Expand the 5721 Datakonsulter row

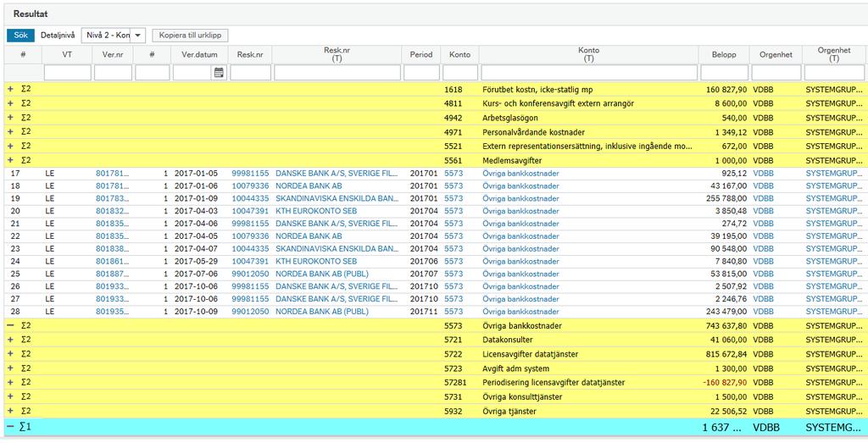click(x=10, y=340)
